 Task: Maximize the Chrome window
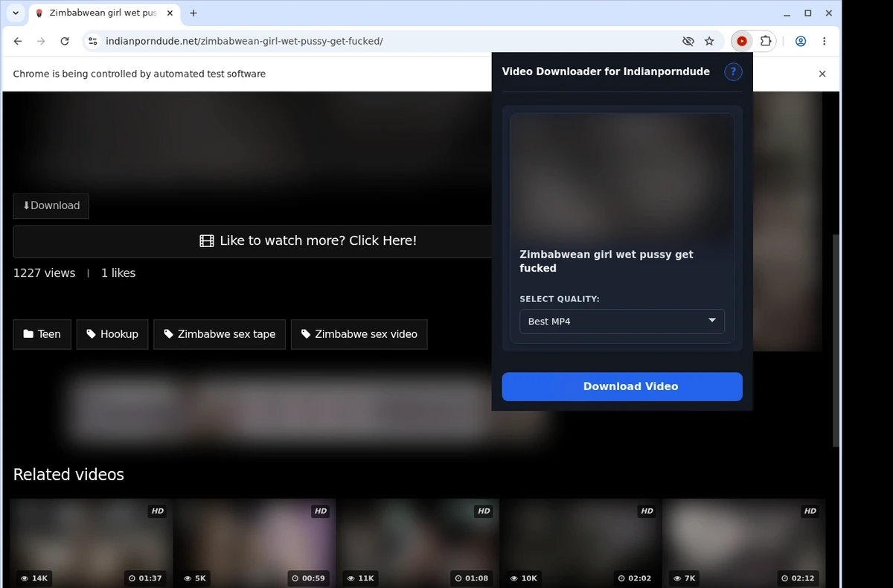click(x=808, y=13)
